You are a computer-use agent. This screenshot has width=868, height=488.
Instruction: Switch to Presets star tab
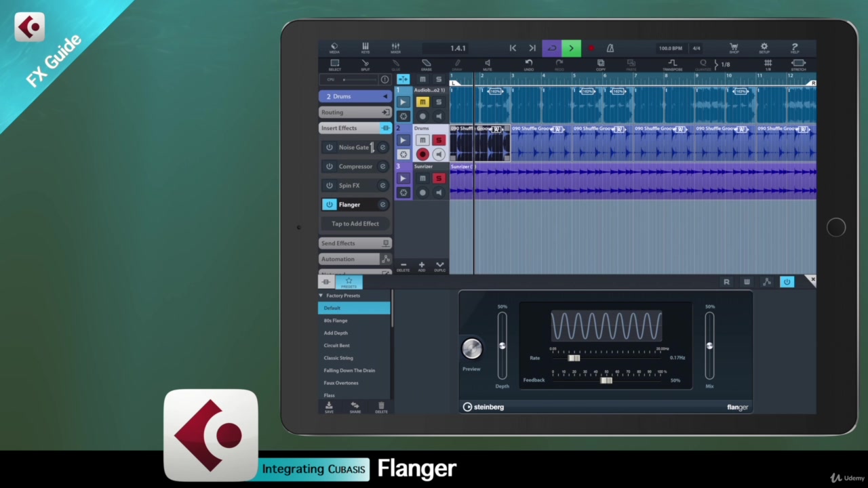tap(349, 282)
